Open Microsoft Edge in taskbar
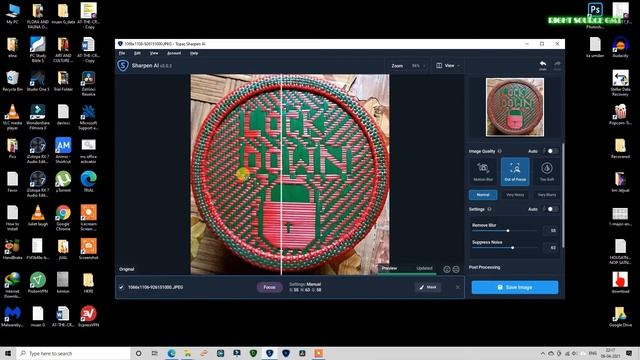 pos(171,353)
